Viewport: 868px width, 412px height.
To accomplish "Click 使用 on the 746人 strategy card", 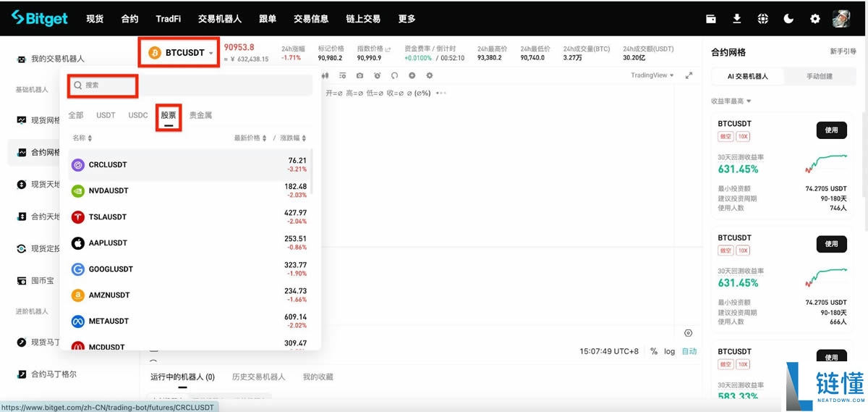I will (832, 130).
